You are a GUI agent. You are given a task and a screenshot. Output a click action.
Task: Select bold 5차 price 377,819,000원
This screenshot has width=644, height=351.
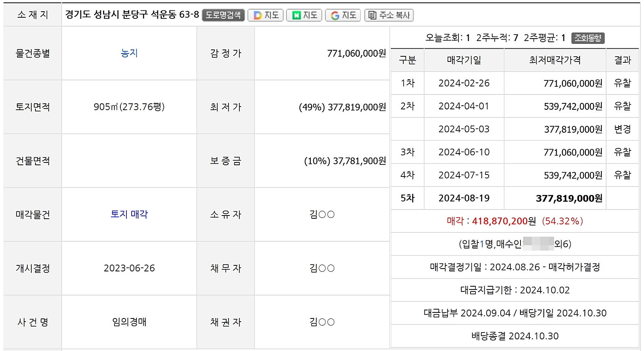(x=569, y=199)
